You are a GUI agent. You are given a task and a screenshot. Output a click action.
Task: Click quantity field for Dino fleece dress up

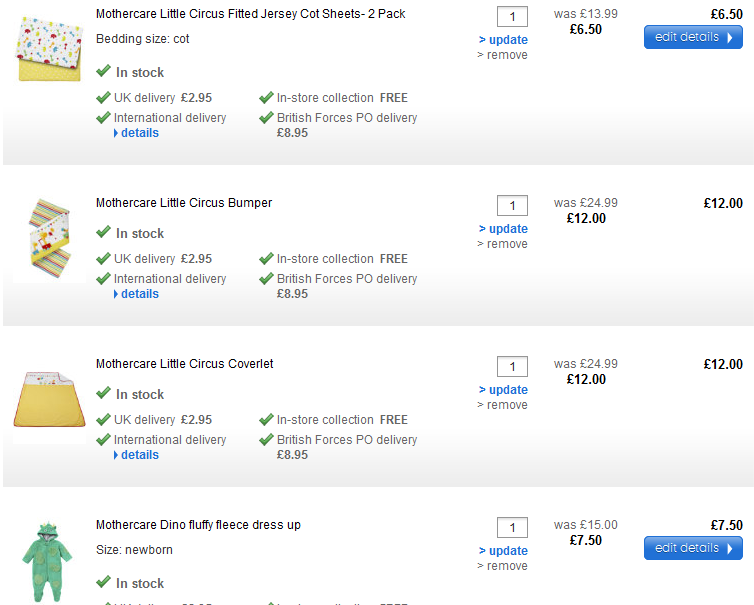[x=512, y=528]
